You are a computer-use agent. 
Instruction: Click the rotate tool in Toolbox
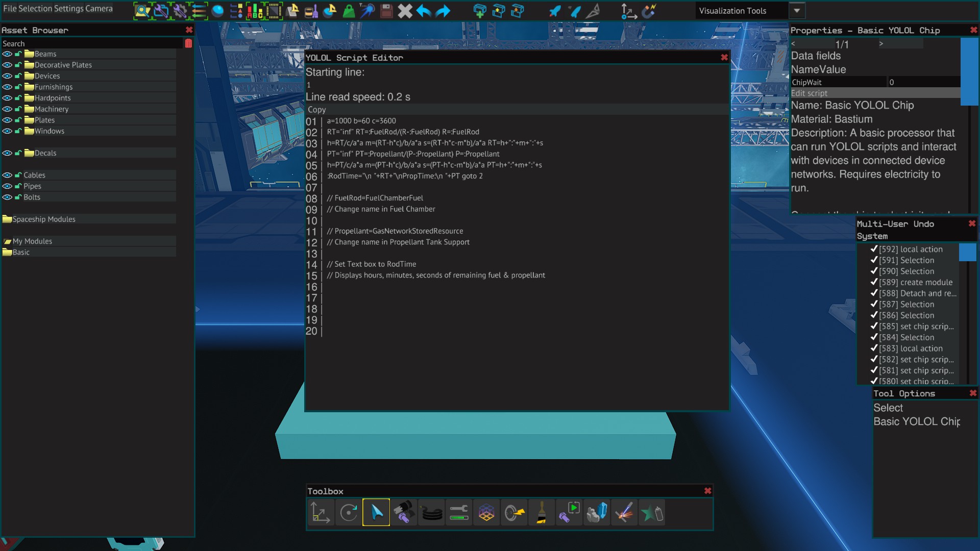349,513
